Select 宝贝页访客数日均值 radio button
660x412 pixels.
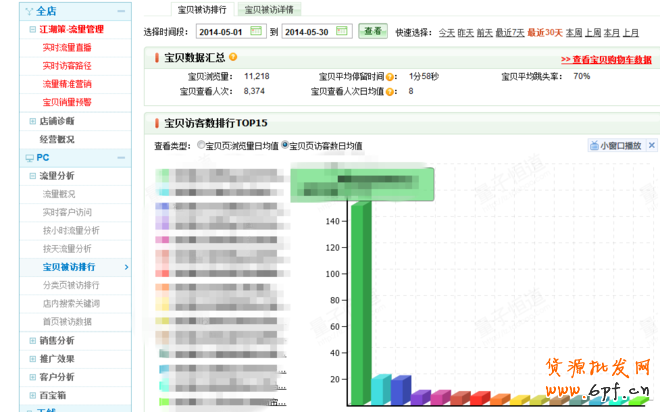pyautogui.click(x=285, y=145)
